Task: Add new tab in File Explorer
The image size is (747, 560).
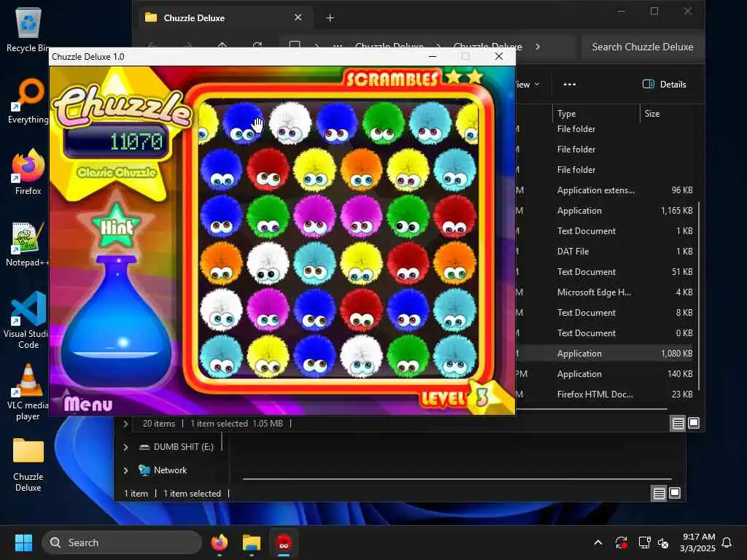Action: (x=330, y=18)
